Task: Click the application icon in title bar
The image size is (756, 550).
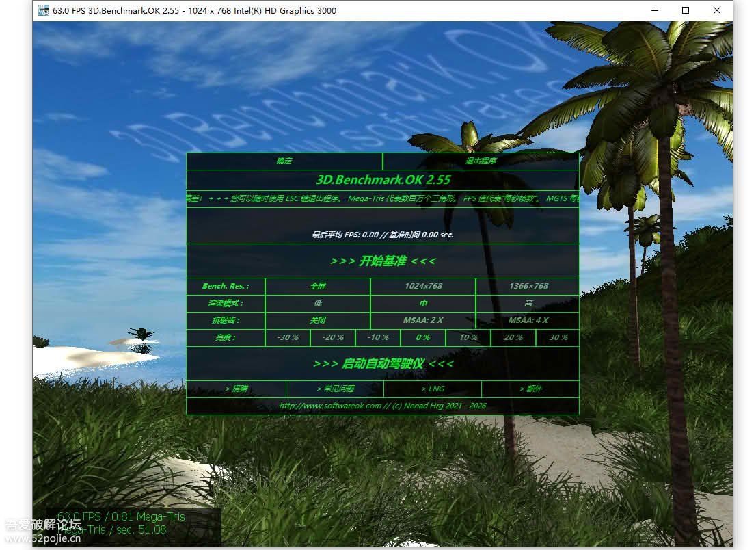Action: (x=43, y=11)
